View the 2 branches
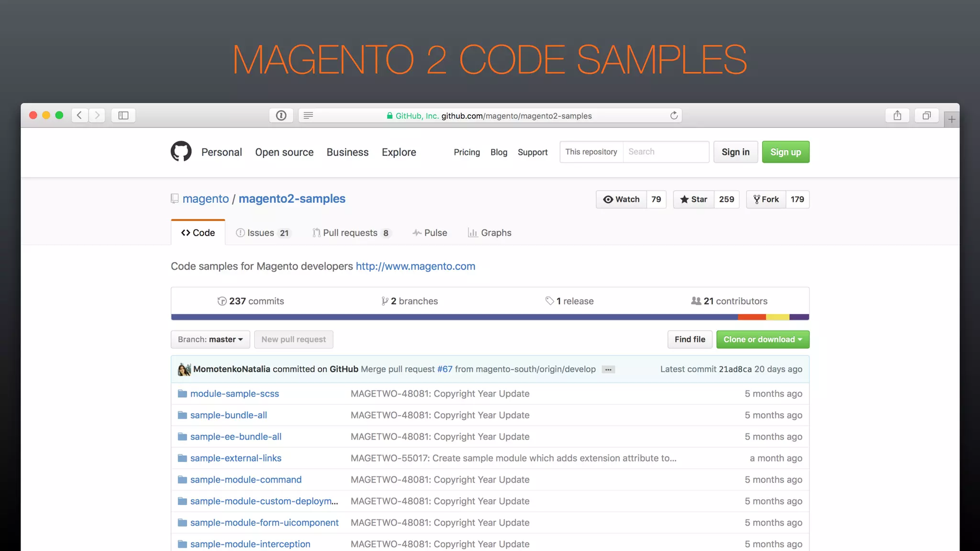The image size is (980, 551). tap(410, 301)
